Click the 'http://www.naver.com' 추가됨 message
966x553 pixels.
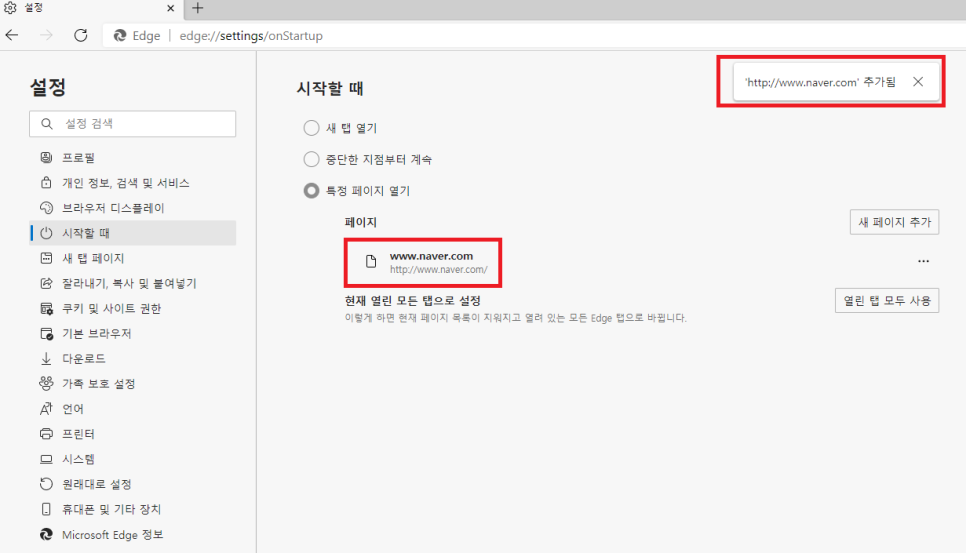(x=820, y=82)
